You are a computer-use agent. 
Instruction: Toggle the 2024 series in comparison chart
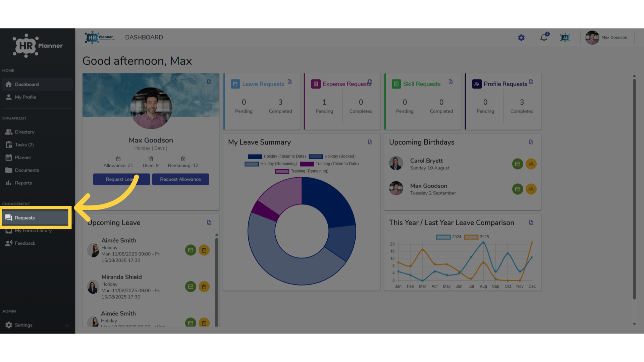tap(448, 237)
